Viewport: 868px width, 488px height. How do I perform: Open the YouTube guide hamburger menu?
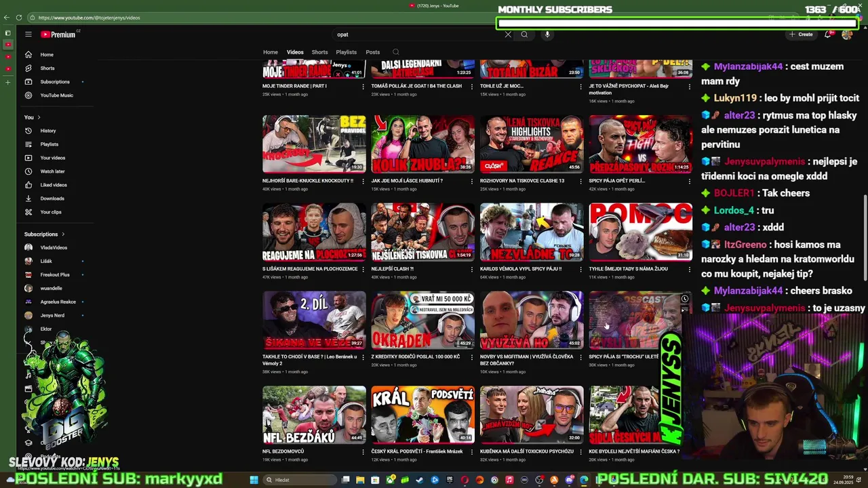28,34
